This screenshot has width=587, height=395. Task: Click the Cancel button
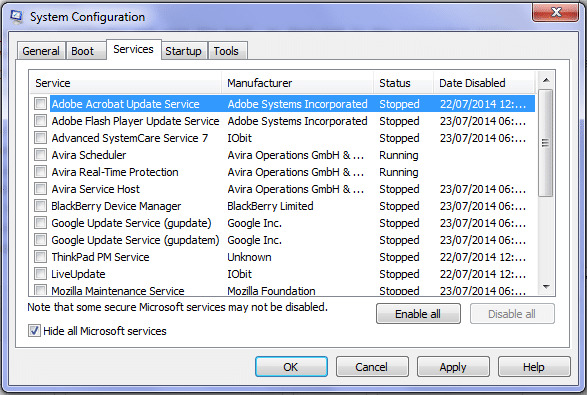(372, 367)
